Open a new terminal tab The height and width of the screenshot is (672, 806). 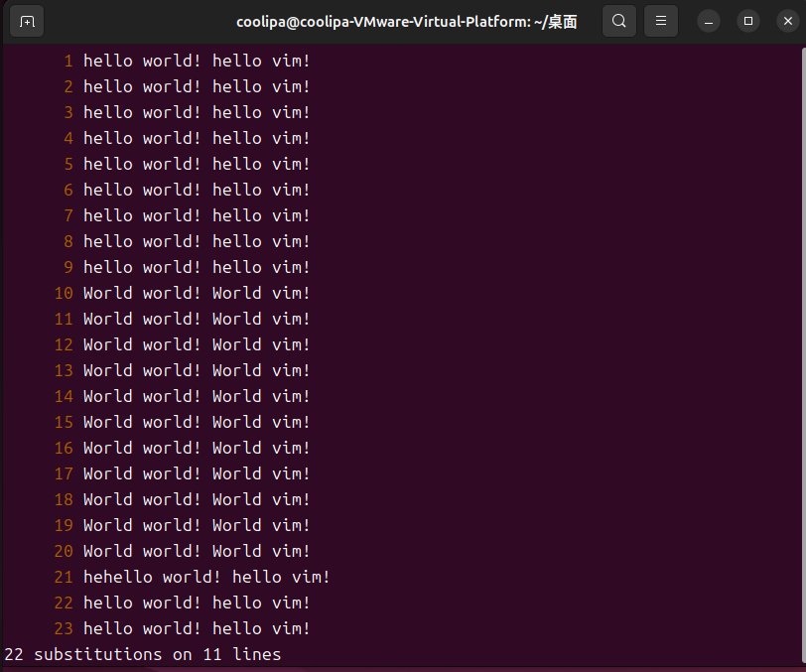coord(27,21)
